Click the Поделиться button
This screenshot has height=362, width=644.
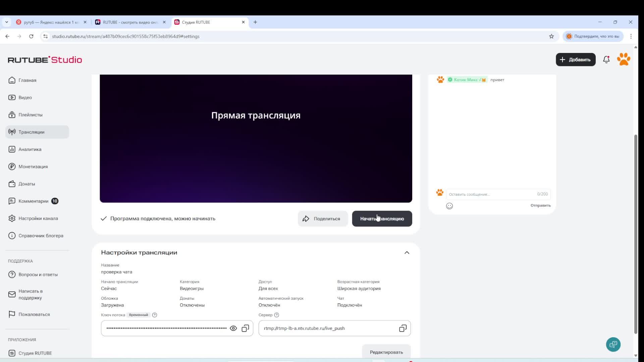coord(322,219)
